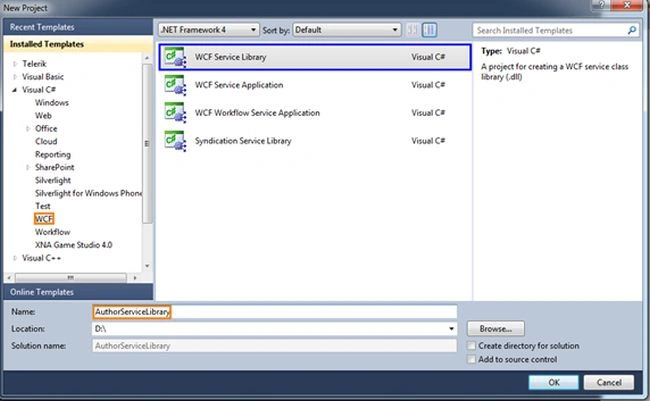Screen dimensions: 650x401
Task: Click the tree vertical scrollbar thumb
Action: tap(147, 143)
